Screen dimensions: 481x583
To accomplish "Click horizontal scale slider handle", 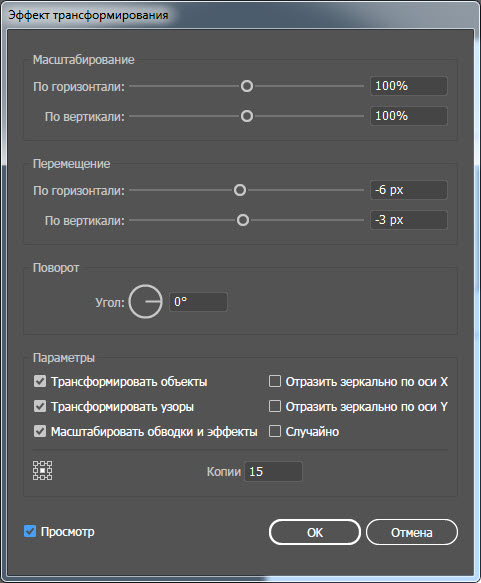I will [247, 86].
